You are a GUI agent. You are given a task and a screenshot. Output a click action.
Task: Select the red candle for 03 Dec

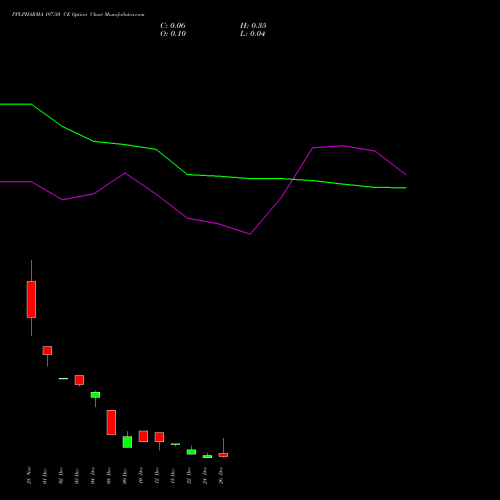[79, 380]
